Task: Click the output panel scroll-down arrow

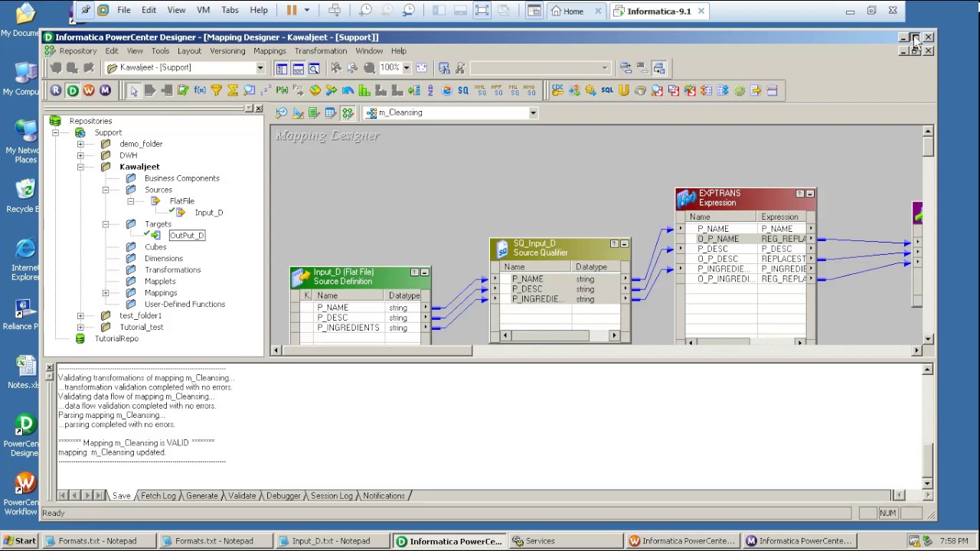Action: [x=927, y=484]
